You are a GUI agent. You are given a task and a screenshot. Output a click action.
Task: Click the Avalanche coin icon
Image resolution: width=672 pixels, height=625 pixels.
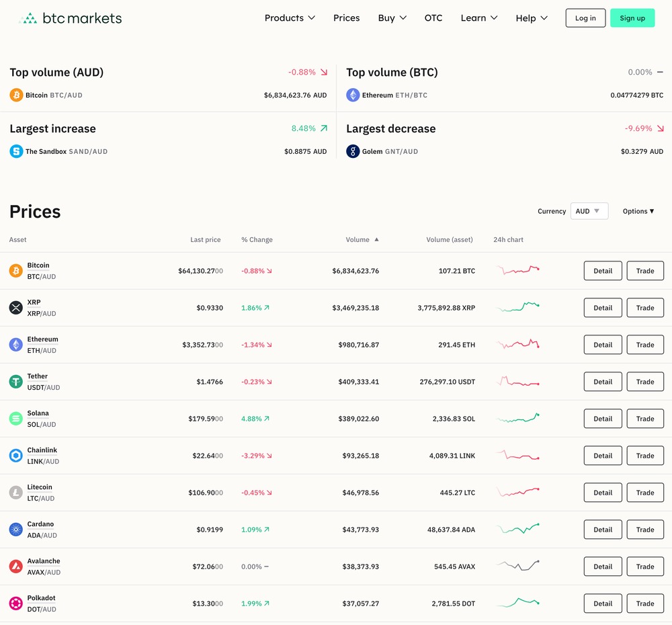16,567
